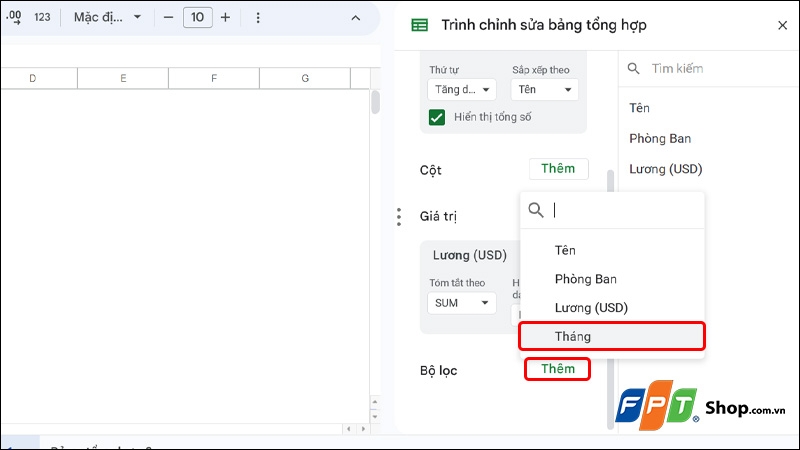
Task: Click the drag handle beside Giá trị
Action: 399,217
